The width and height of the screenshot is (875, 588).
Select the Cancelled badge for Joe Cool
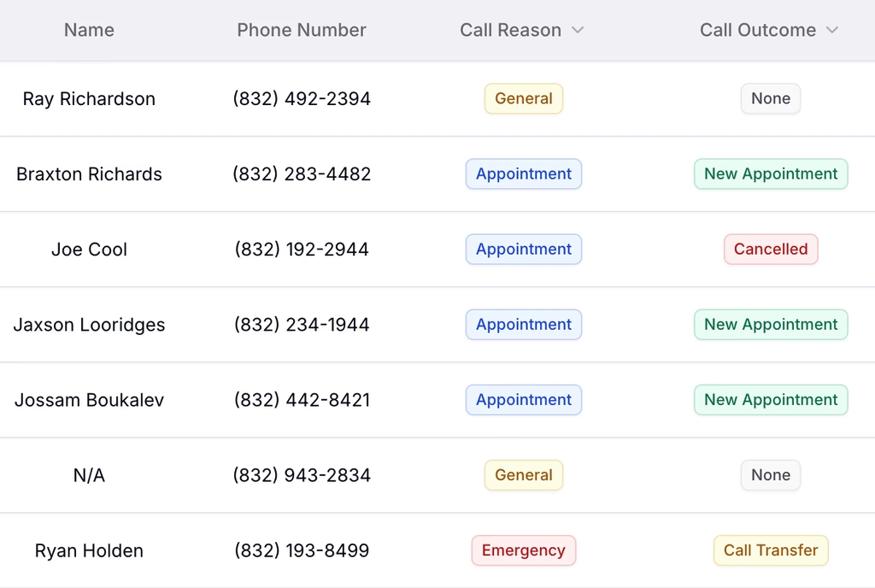point(771,250)
